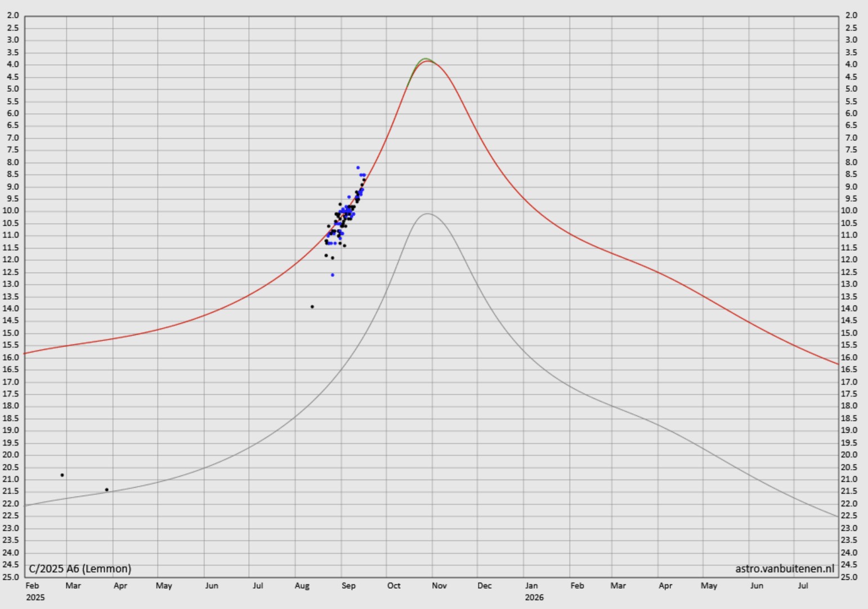Click the Dec label on the time axis
The image size is (868, 609).
tap(484, 586)
